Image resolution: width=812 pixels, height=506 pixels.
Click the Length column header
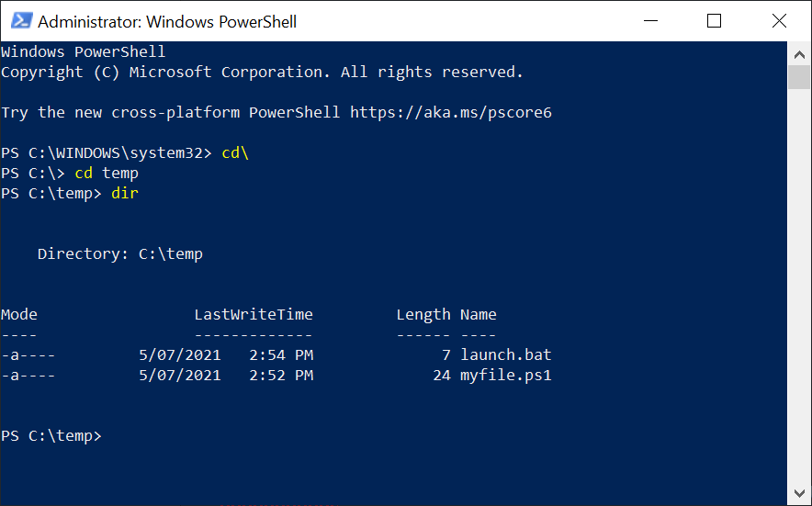coord(423,314)
